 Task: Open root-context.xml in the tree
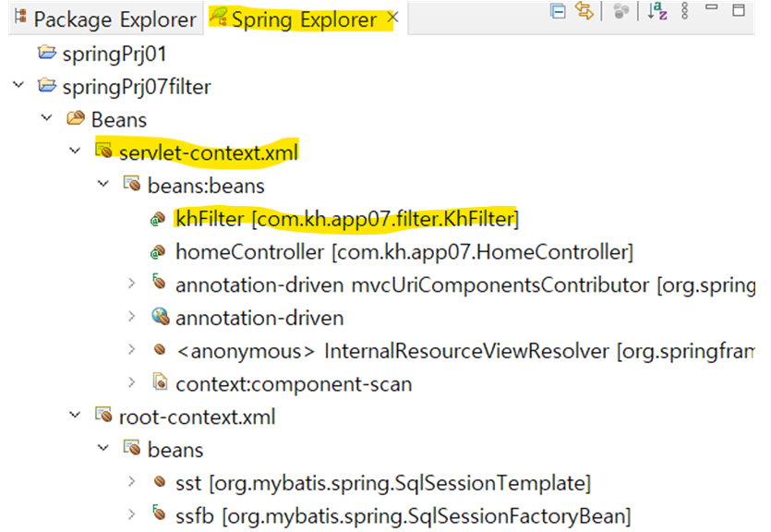pos(198,417)
